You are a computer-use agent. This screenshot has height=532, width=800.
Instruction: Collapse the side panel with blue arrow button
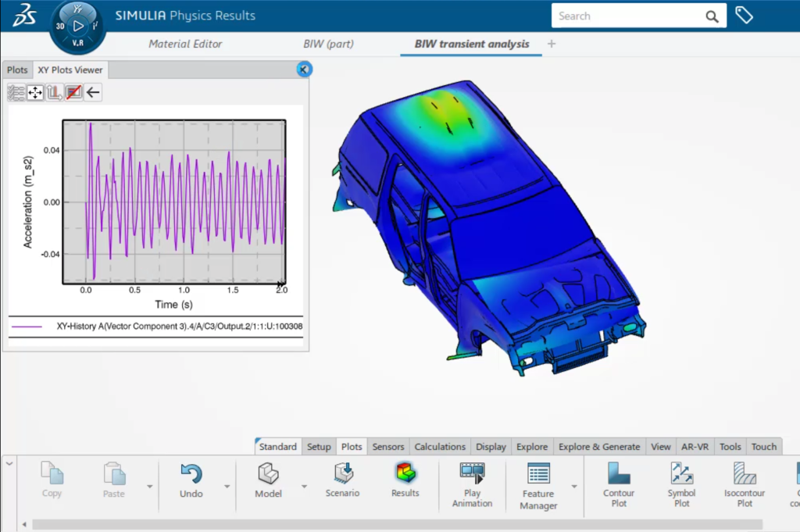[x=304, y=70]
